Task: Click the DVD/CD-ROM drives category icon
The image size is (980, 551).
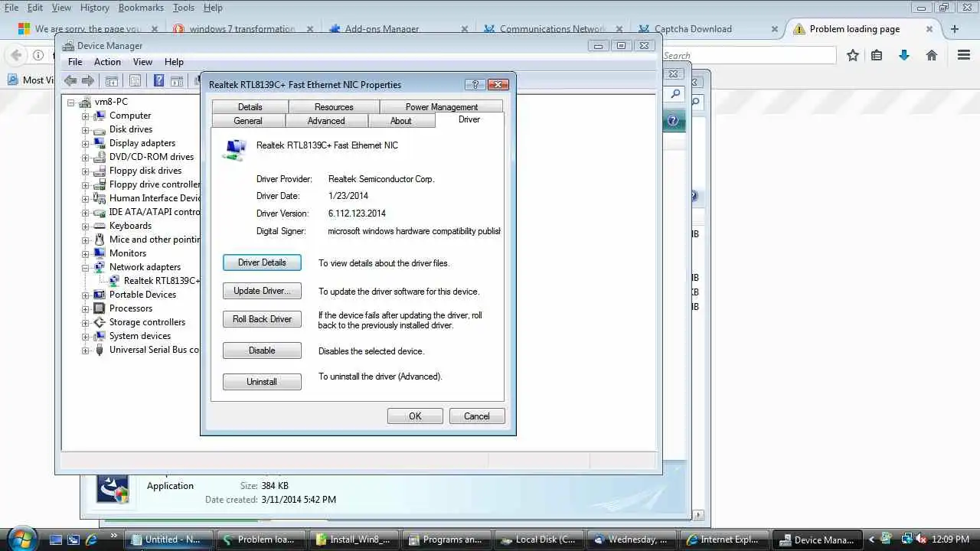Action: point(99,157)
